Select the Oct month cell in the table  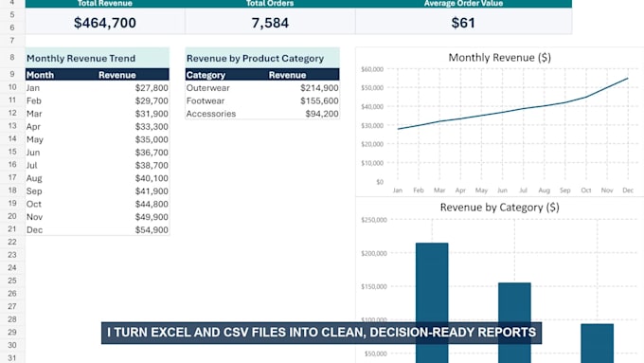[x=34, y=205]
